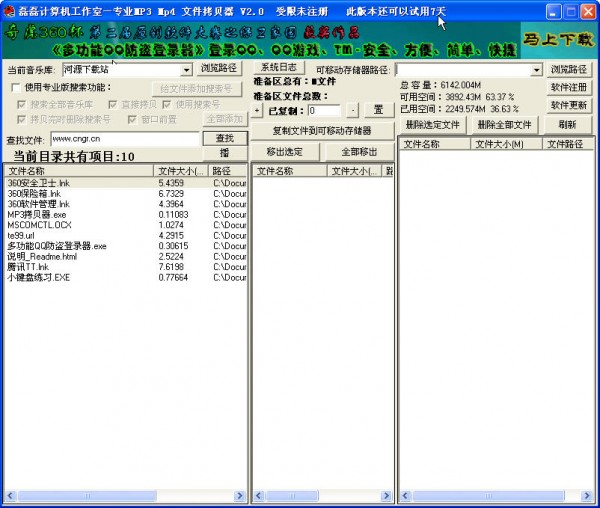This screenshot has width=600, height=508.
Task: Toggle 窗口前置 checkbox
Action: click(x=132, y=120)
